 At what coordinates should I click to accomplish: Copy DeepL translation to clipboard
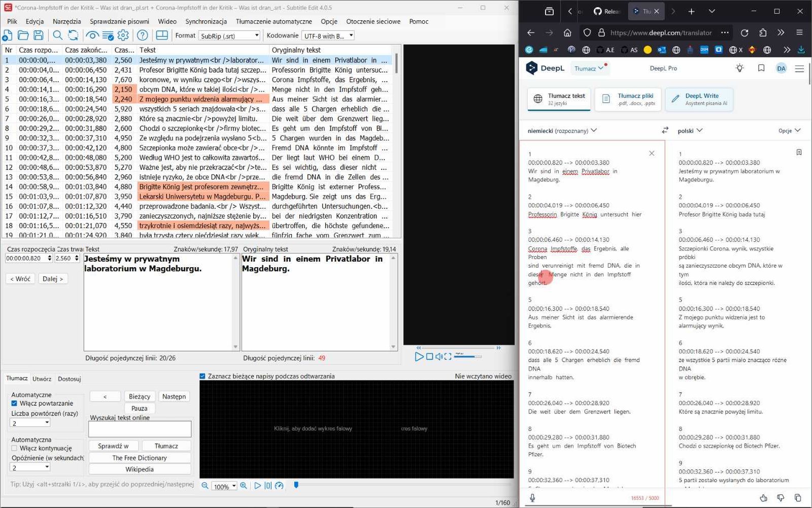click(x=797, y=498)
